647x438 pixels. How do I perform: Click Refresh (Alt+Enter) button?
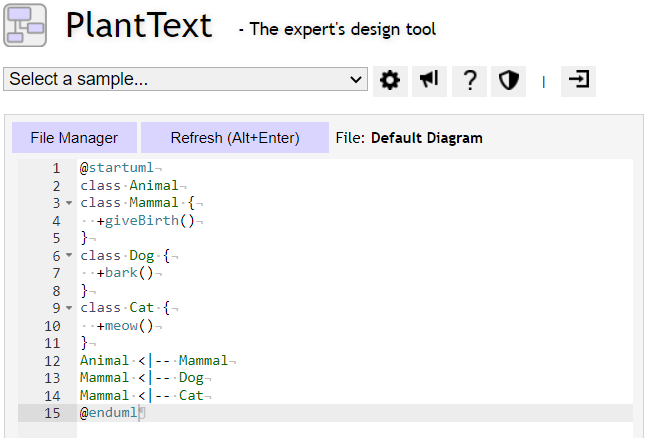point(235,137)
